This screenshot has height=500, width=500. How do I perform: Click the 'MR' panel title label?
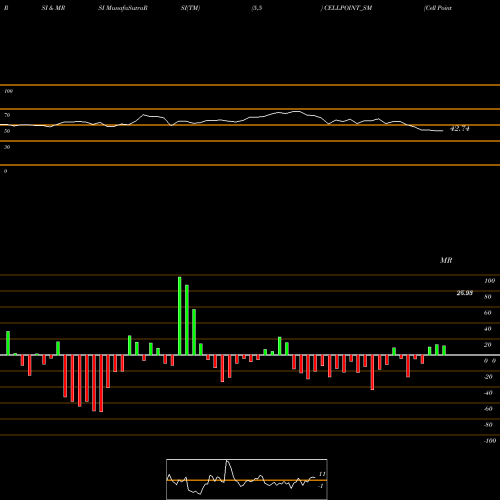click(446, 260)
